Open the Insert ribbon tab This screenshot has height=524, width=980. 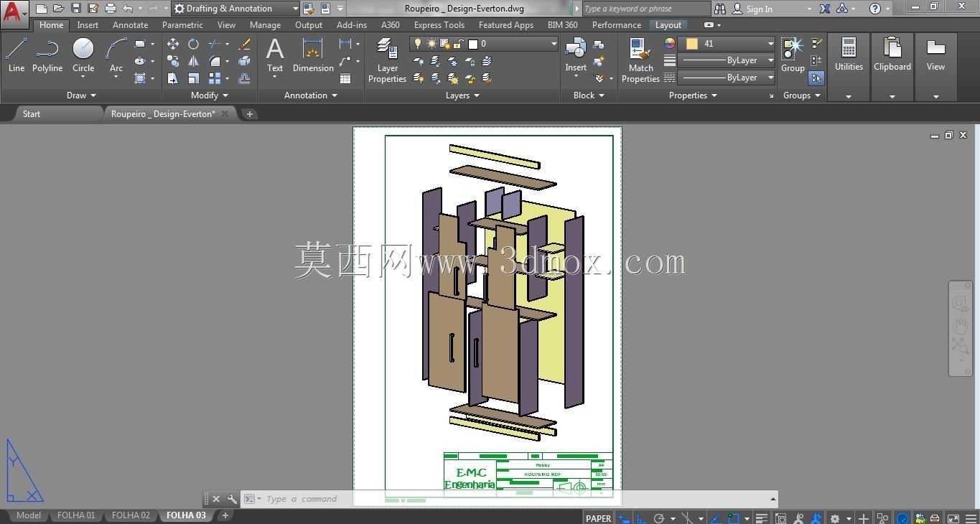88,25
